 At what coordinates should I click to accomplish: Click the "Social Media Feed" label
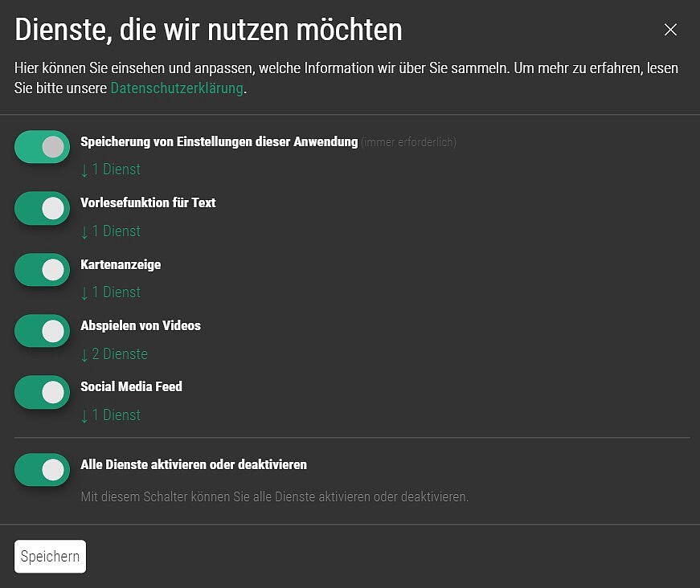click(x=131, y=386)
